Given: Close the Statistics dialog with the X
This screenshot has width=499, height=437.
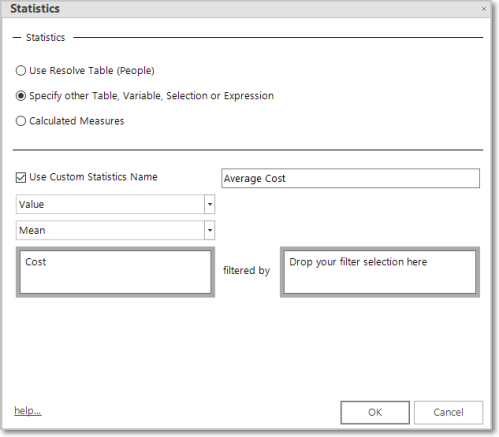Looking at the screenshot, I should pyautogui.click(x=484, y=9).
